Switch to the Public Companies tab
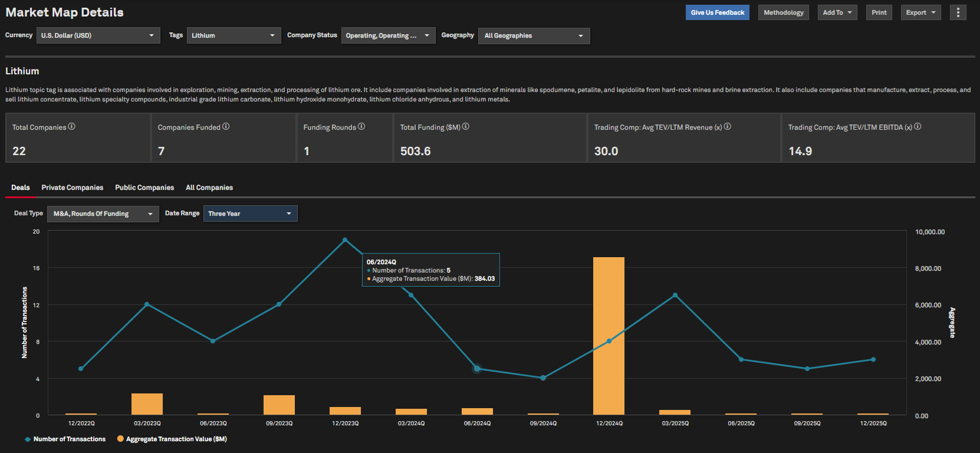The height and width of the screenshot is (453, 980). coord(144,188)
